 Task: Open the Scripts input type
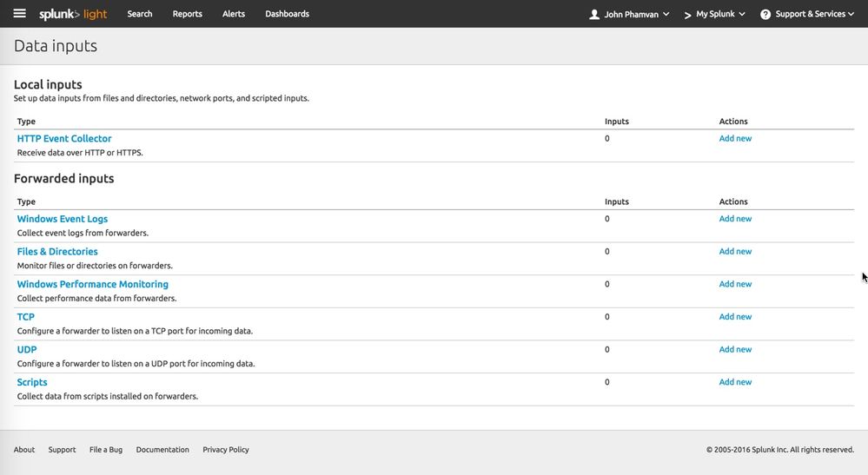(32, 382)
